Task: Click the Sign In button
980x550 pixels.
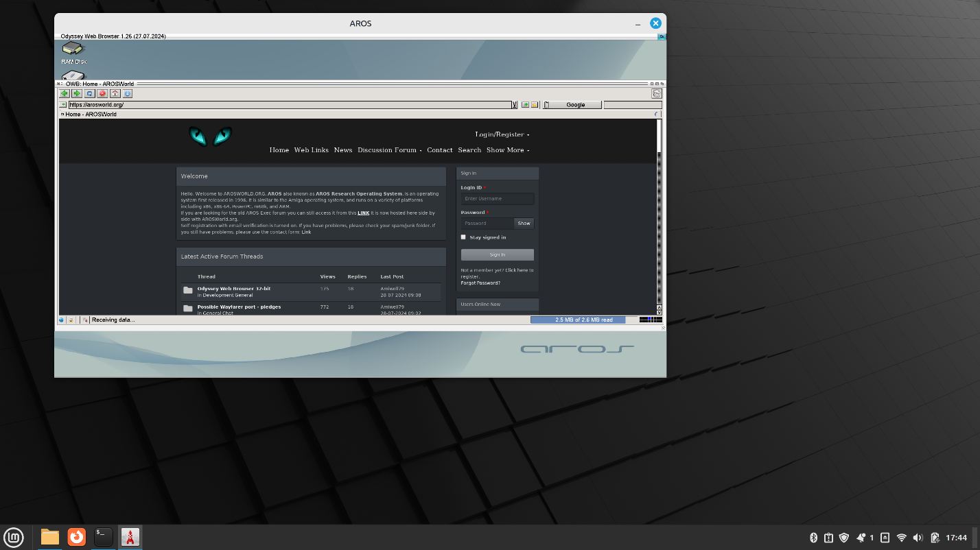Action: 498,254
